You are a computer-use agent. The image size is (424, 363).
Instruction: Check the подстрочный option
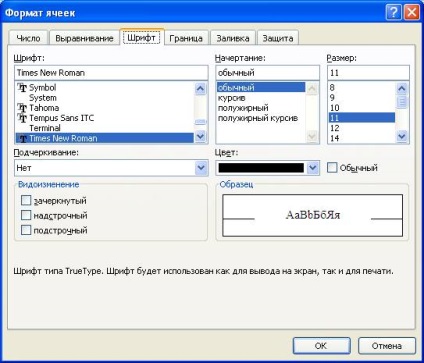click(x=26, y=230)
